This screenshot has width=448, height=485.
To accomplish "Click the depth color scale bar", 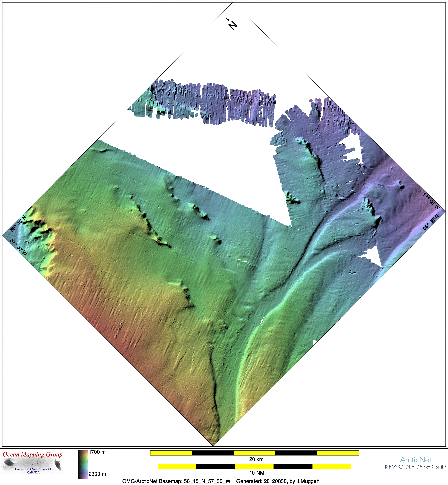I will pos(83,464).
